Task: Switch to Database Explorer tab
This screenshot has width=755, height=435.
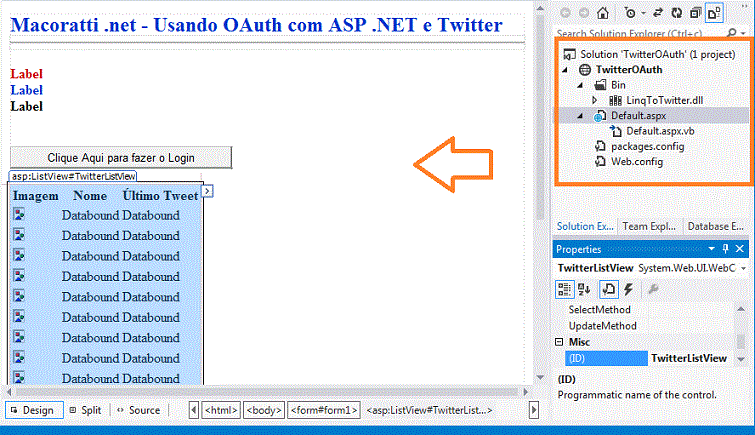Action: [x=715, y=226]
